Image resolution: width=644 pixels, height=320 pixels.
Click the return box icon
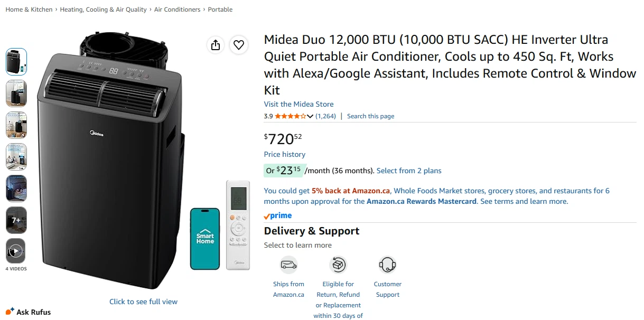[338, 265]
